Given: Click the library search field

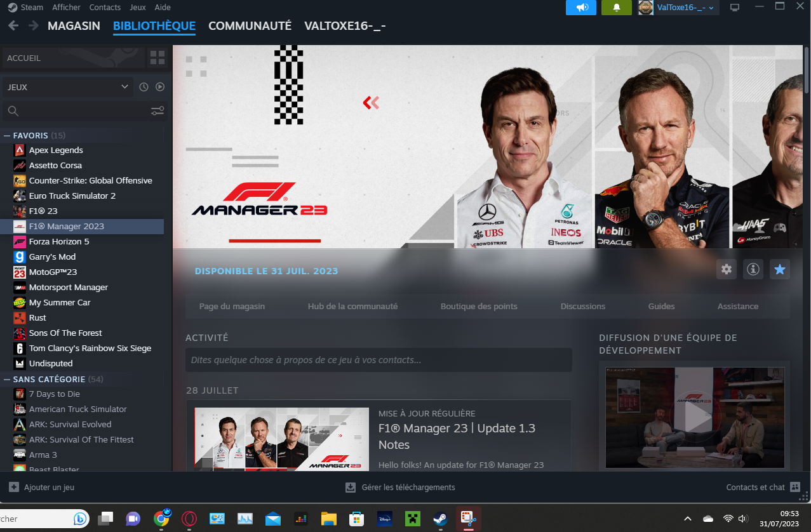Looking at the screenshot, I should (x=76, y=111).
